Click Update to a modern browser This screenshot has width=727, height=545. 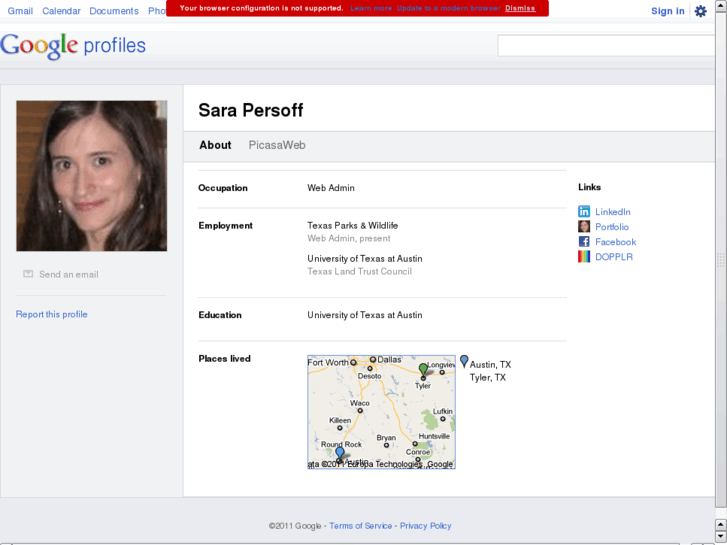coord(448,8)
